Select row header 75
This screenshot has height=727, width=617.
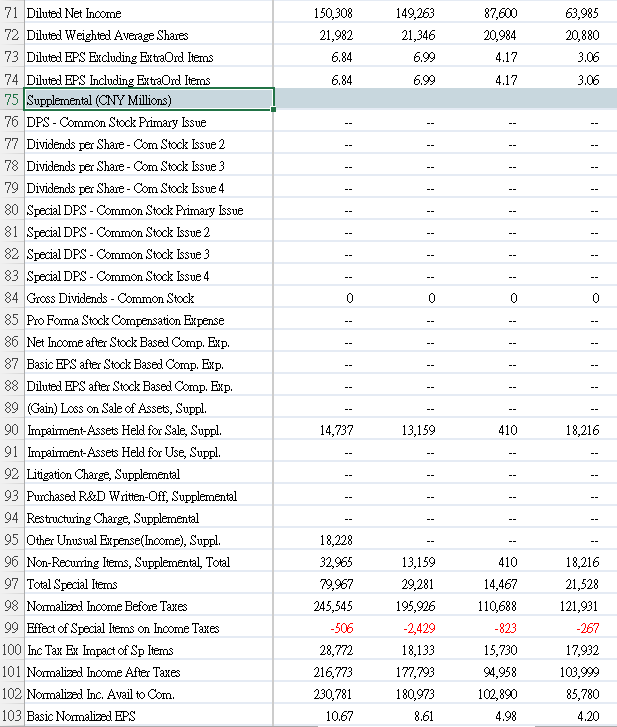coord(12,100)
